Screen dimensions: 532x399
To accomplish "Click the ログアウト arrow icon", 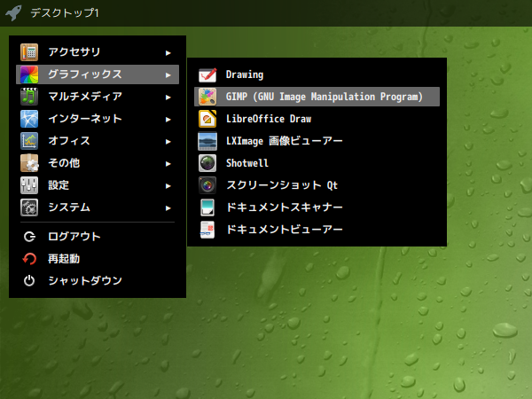I will 29,237.
